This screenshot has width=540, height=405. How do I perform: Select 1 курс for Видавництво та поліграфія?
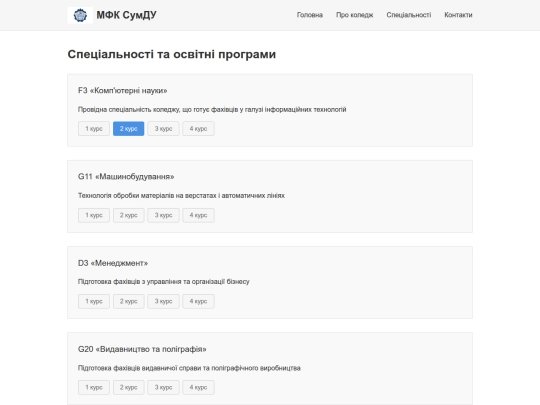(94, 387)
